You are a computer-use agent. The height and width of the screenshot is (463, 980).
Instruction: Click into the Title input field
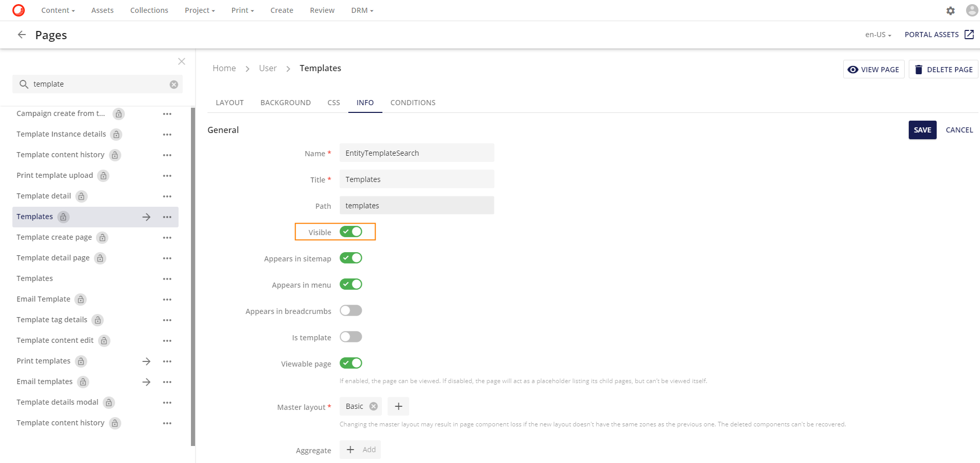coord(416,179)
